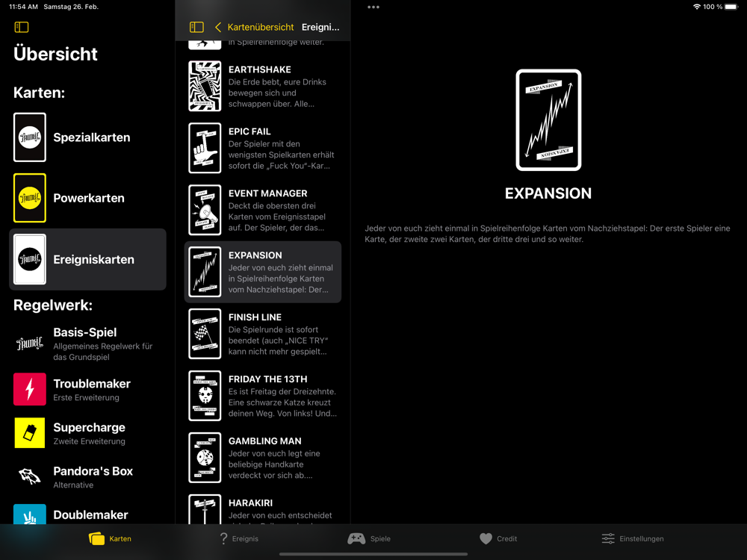This screenshot has width=747, height=560.
Task: Open the Troublemaker expansion rules
Action: tap(87, 390)
